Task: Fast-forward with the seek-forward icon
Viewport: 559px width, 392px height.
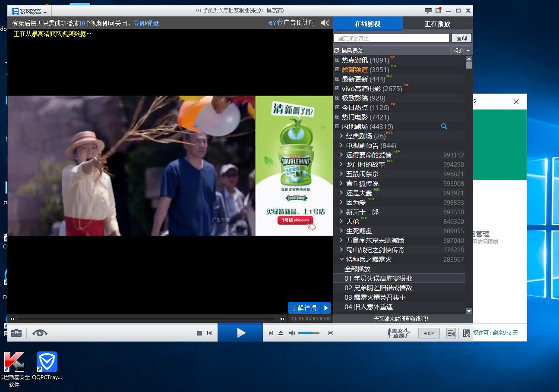Action: click(282, 319)
